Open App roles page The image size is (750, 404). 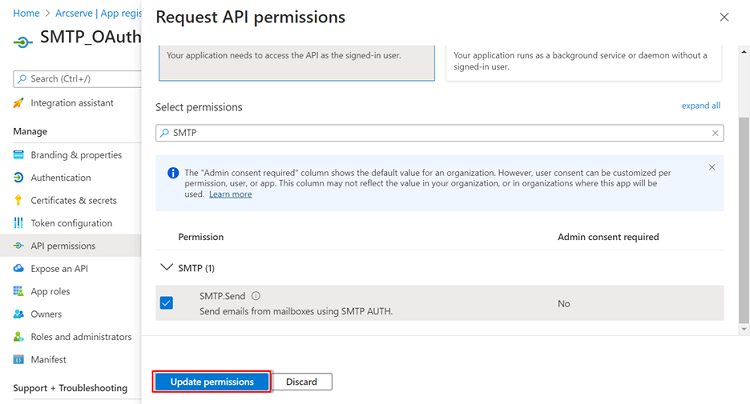point(50,291)
